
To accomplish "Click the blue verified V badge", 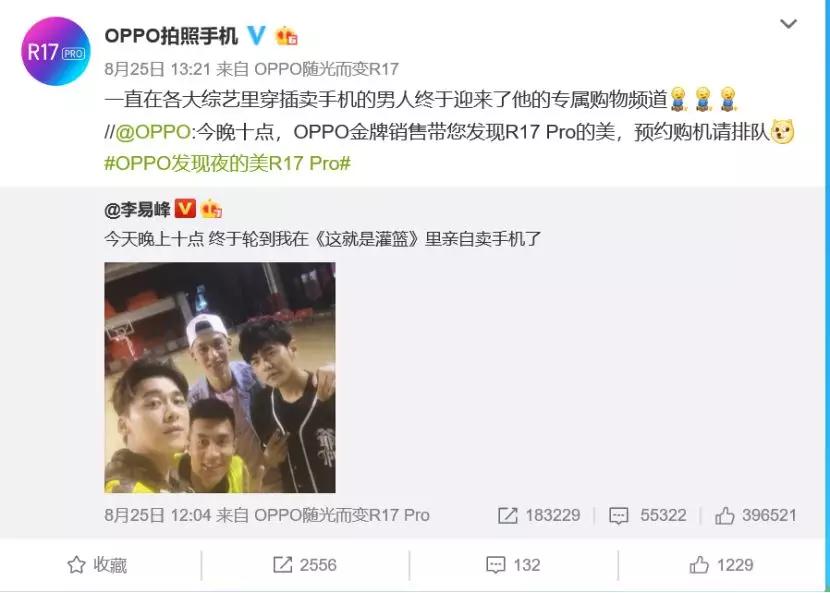I will click(x=257, y=35).
